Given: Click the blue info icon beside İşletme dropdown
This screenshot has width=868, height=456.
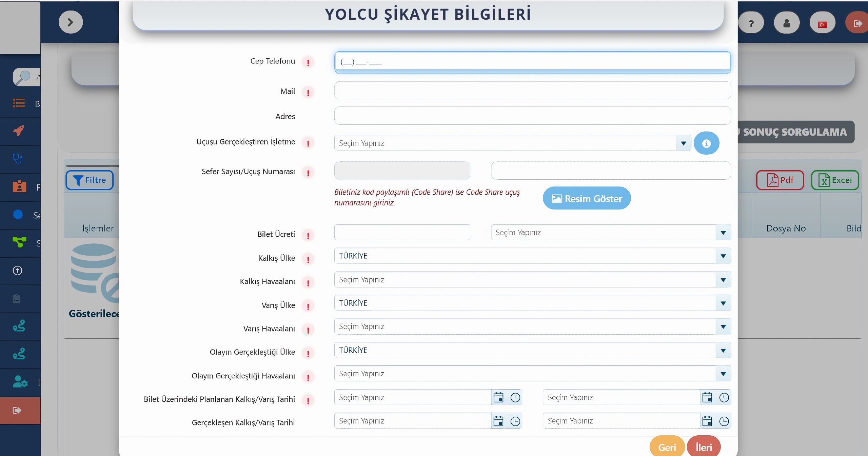Looking at the screenshot, I should click(x=706, y=143).
